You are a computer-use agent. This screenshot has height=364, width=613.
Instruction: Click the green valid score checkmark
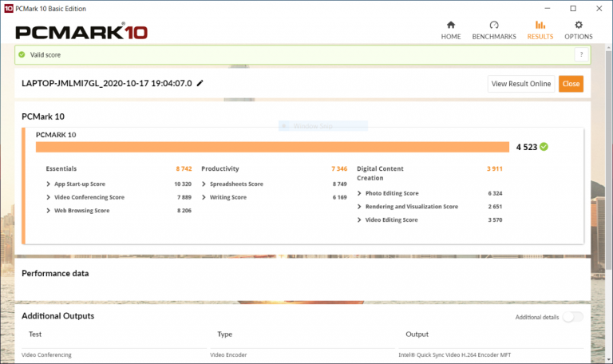click(22, 55)
